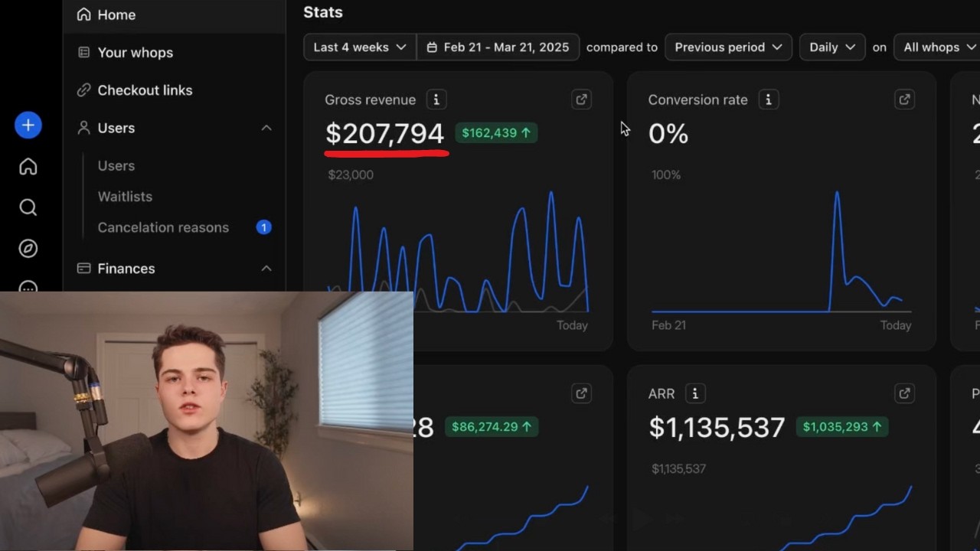
Task: Click Today label on conversion rate chart
Action: pyautogui.click(x=896, y=325)
